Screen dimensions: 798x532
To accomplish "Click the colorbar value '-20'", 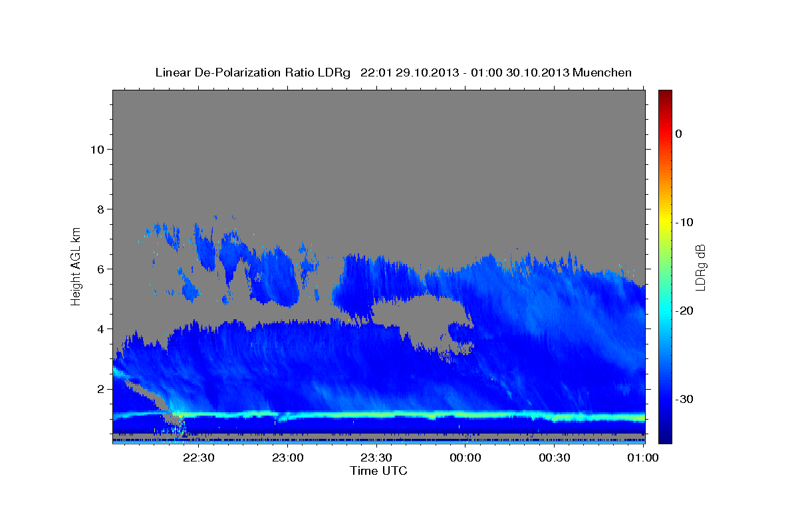I will (685, 311).
